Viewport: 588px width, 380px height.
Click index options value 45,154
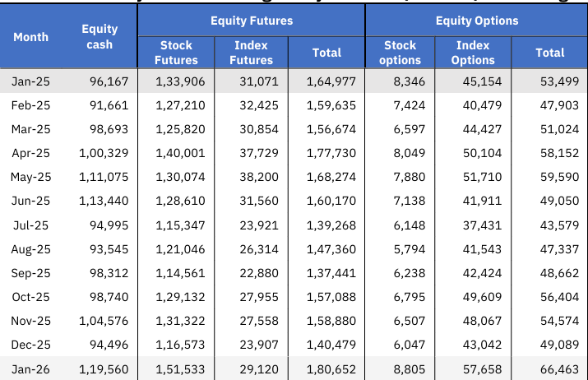(482, 81)
